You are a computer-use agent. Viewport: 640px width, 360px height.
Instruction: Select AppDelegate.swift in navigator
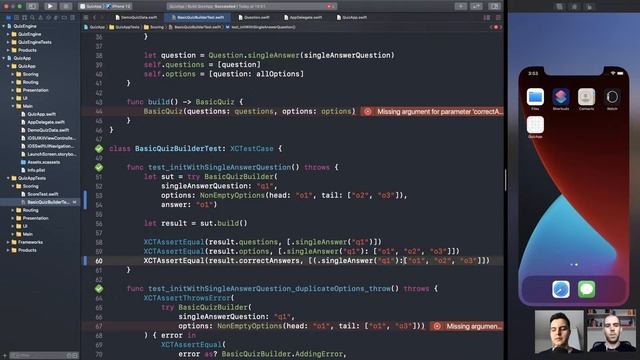46,122
